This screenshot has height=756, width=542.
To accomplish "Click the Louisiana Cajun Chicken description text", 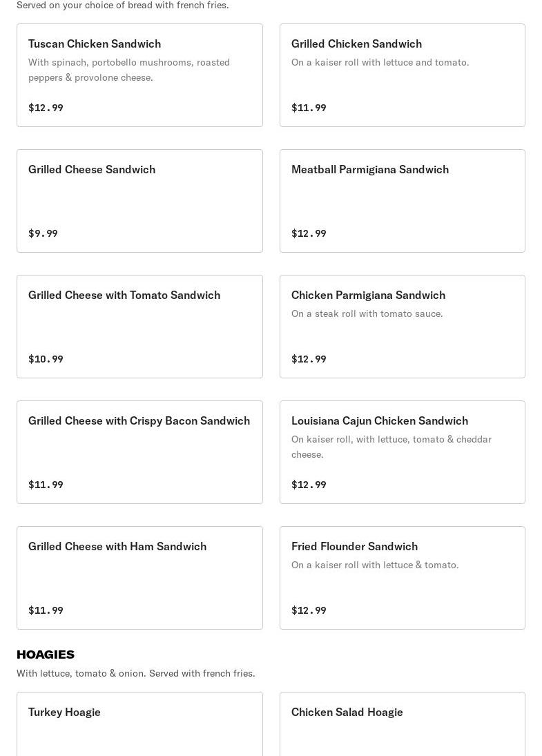I will pos(391,447).
